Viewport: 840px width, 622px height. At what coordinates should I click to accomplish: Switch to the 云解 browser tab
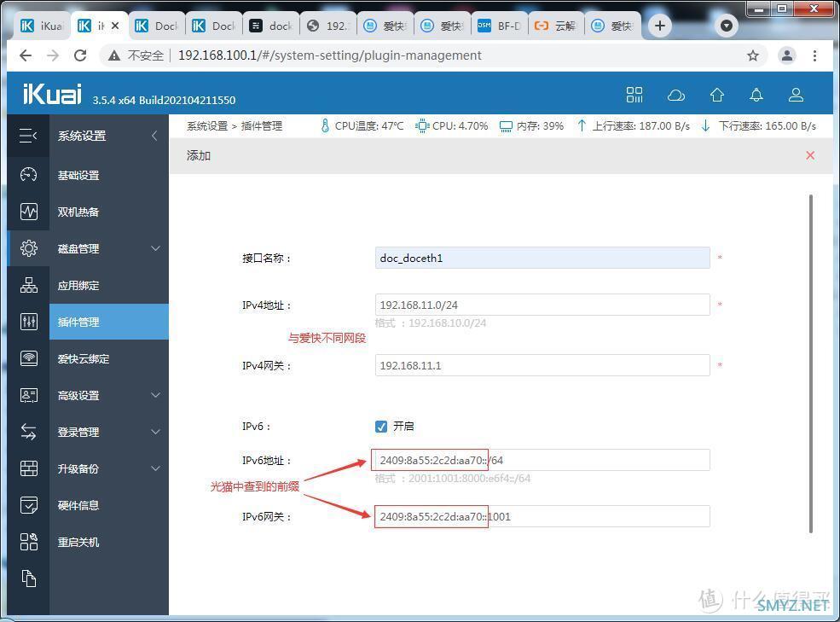coord(557,26)
